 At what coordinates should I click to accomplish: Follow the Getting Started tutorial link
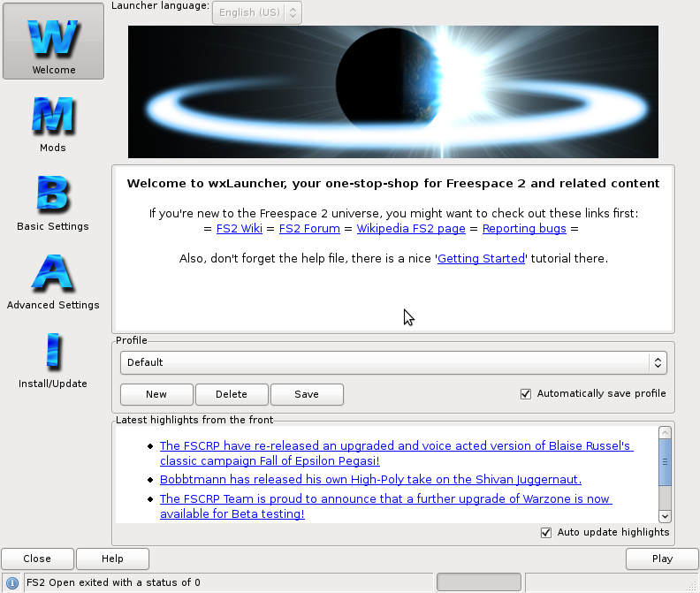(x=481, y=259)
